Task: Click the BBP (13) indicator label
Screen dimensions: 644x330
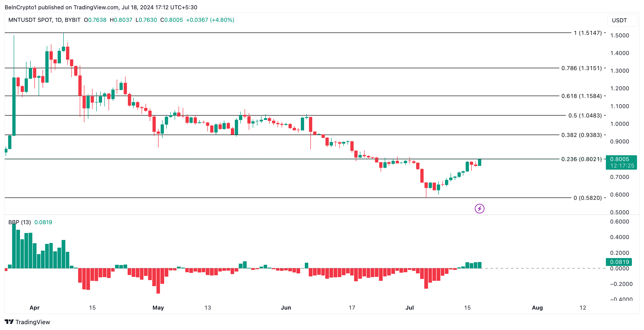Action: point(20,222)
